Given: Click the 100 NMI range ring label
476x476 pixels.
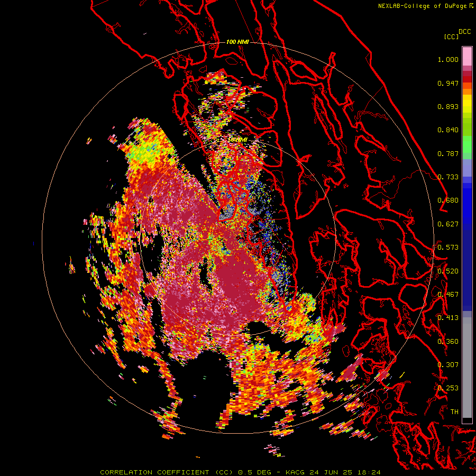Looking at the screenshot, I should click(x=237, y=42).
